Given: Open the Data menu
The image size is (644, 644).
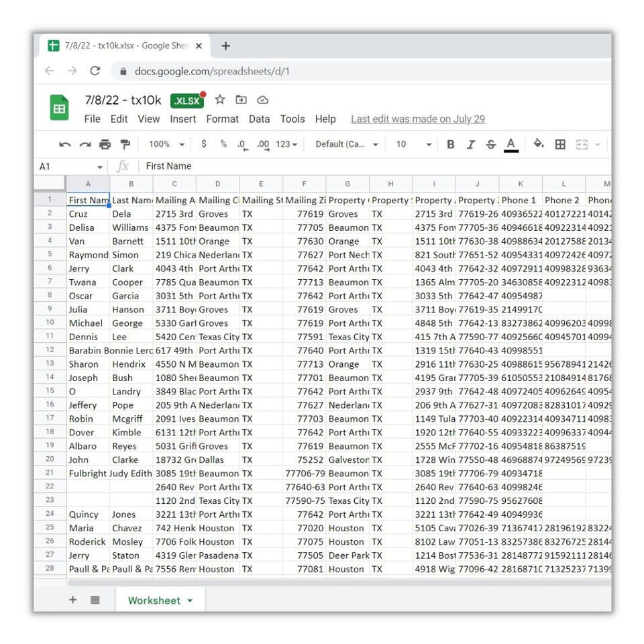Looking at the screenshot, I should (259, 119).
